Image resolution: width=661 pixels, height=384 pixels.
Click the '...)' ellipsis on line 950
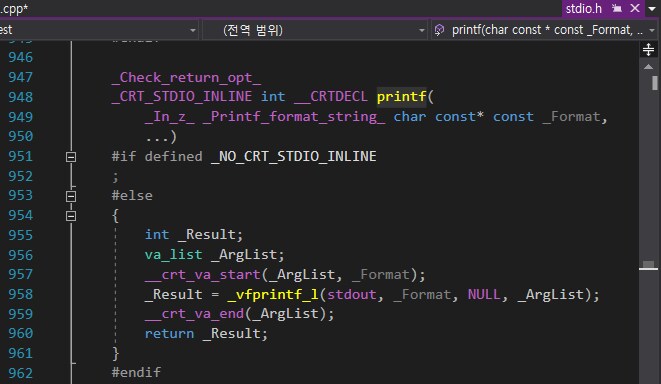[x=161, y=137]
